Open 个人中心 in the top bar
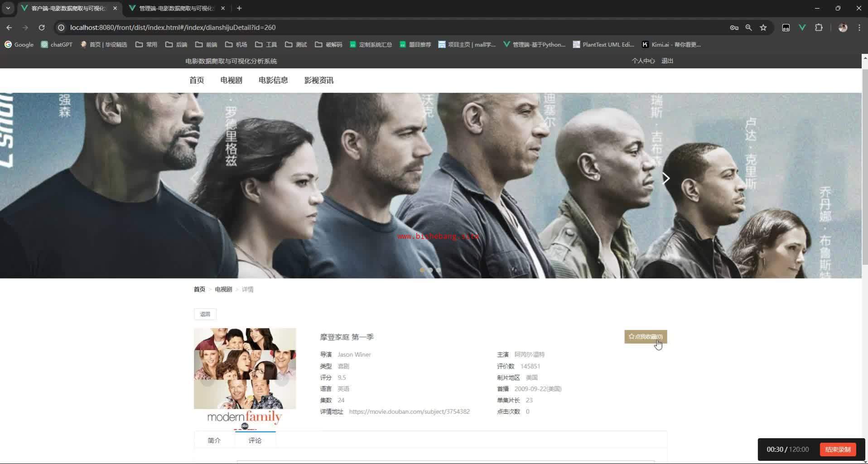The width and height of the screenshot is (868, 464). pos(643,61)
